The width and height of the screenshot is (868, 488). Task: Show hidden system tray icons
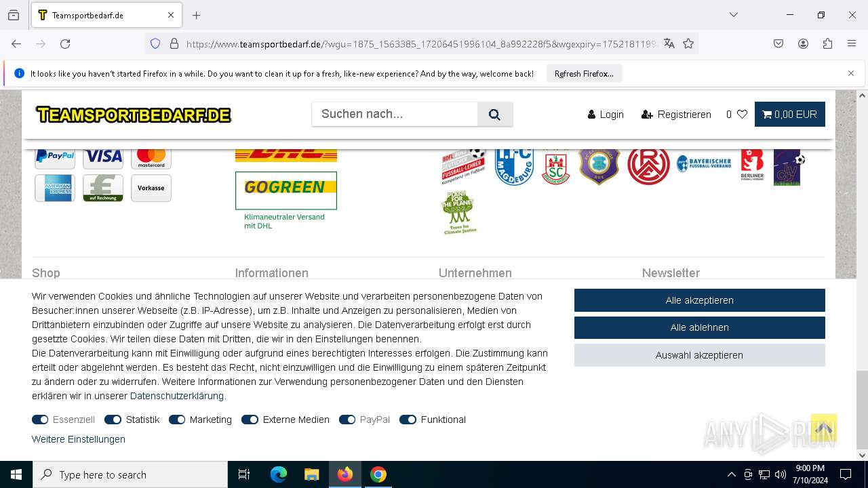coord(731,474)
